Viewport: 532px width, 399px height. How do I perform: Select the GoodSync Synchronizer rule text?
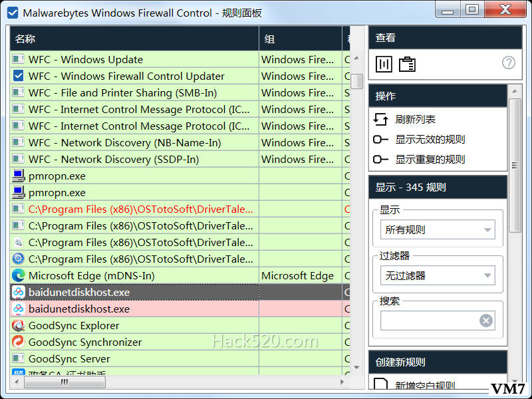pyautogui.click(x=85, y=342)
